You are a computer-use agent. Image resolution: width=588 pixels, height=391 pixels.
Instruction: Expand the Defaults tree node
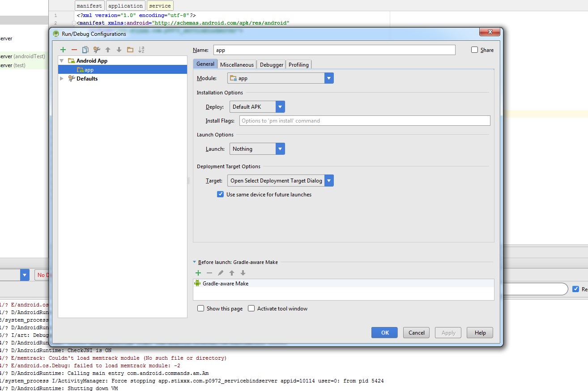[x=62, y=78]
